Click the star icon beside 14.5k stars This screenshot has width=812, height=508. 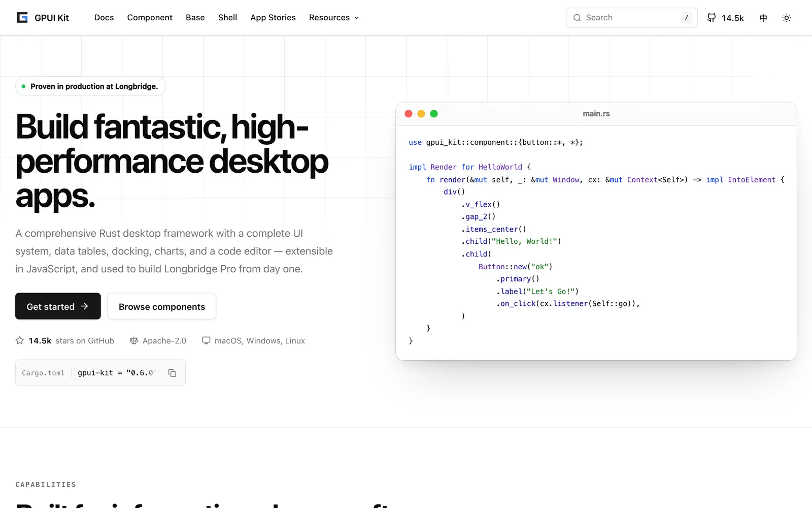click(20, 340)
